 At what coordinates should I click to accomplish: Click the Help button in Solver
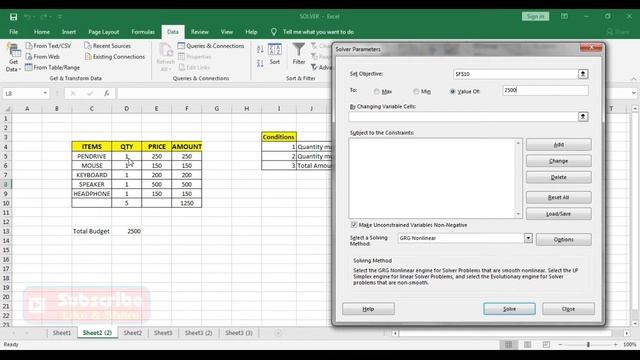(x=368, y=309)
